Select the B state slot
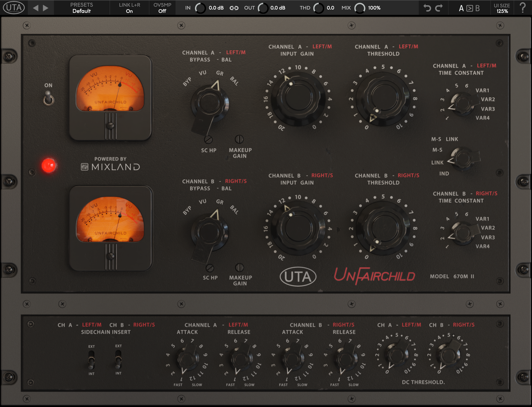532x407 pixels. (477, 8)
